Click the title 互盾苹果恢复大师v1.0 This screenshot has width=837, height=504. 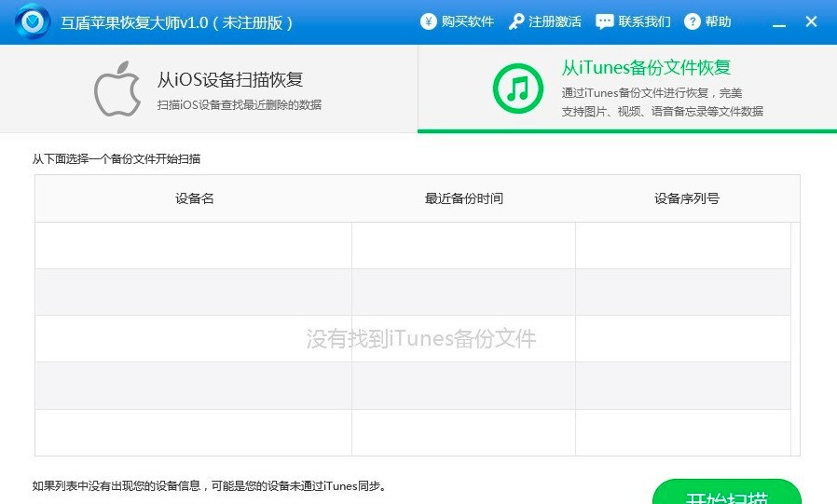click(134, 23)
